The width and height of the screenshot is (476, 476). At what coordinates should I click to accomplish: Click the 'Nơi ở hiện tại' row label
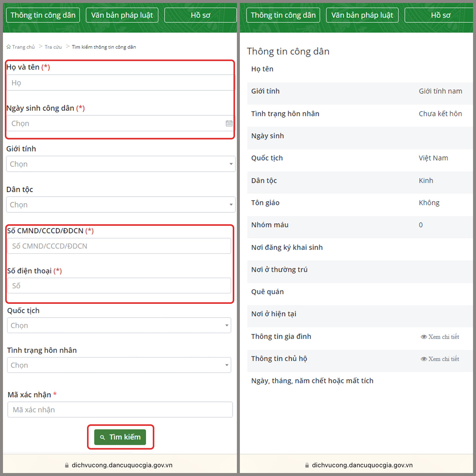[274, 314]
